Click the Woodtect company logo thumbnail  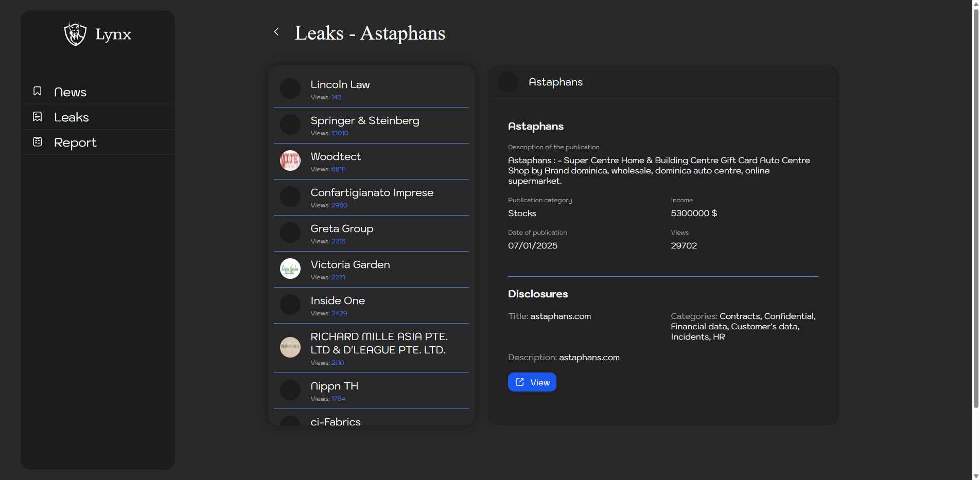(290, 161)
